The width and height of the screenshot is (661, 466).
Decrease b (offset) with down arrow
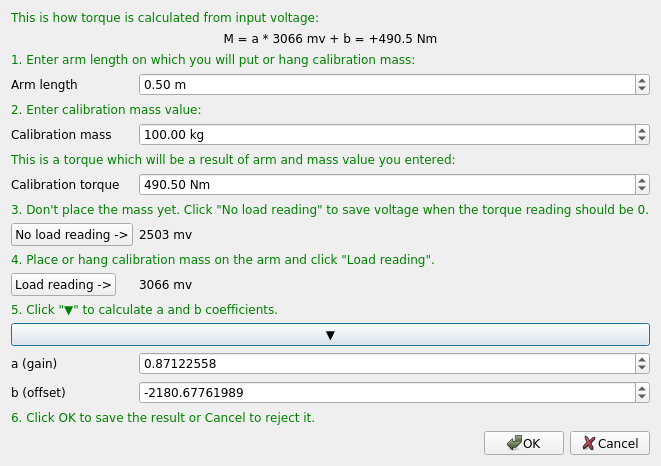(642, 397)
